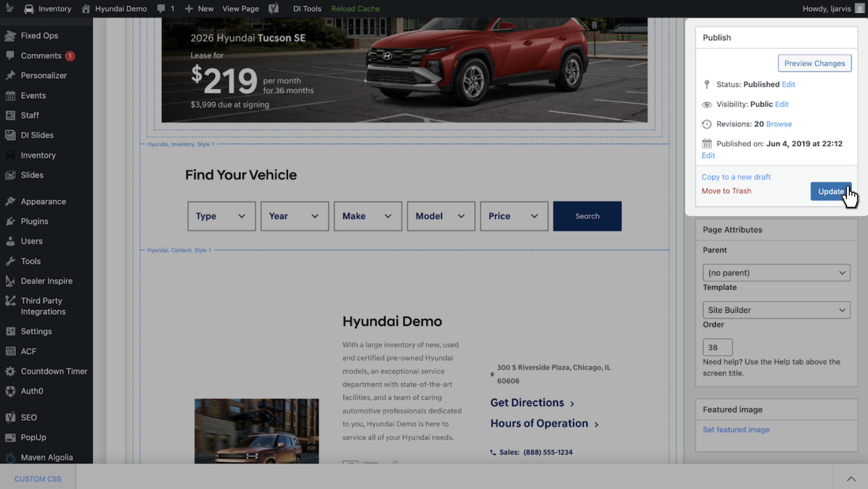Click the Appearance paintbrush icon
The width and height of the screenshot is (868, 489).
[10, 202]
